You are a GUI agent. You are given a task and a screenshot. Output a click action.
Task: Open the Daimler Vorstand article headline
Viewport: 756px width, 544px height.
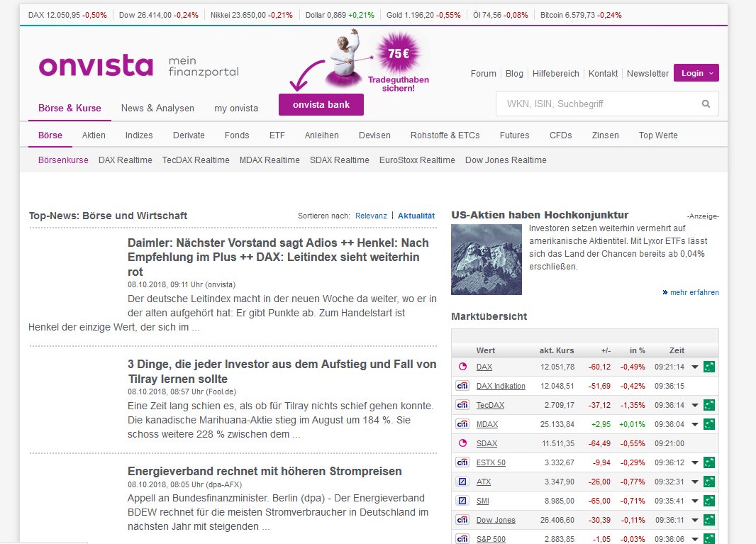(278, 257)
